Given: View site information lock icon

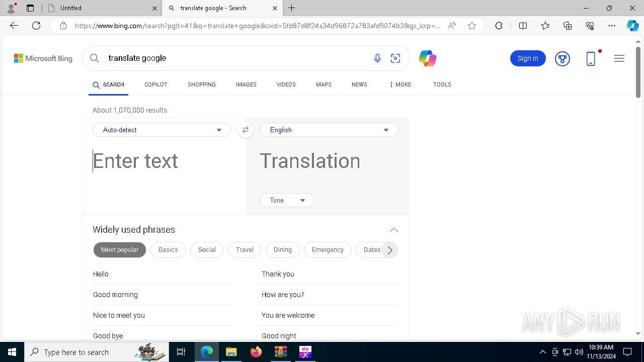Looking at the screenshot, I should [x=63, y=26].
